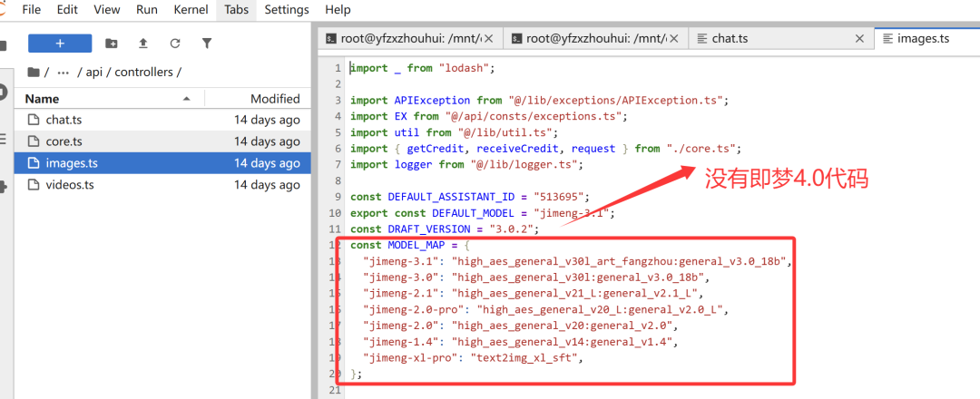Viewport: 980px width, 399px height.
Task: Click the DRAFT_VERSION code line
Action: coord(445,229)
